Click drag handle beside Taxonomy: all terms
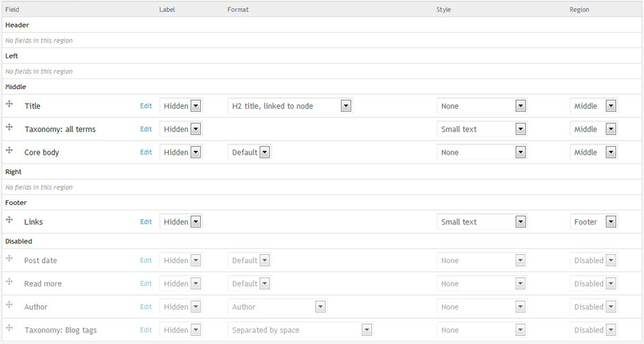Image resolution: width=644 pixels, height=344 pixels. click(10, 127)
